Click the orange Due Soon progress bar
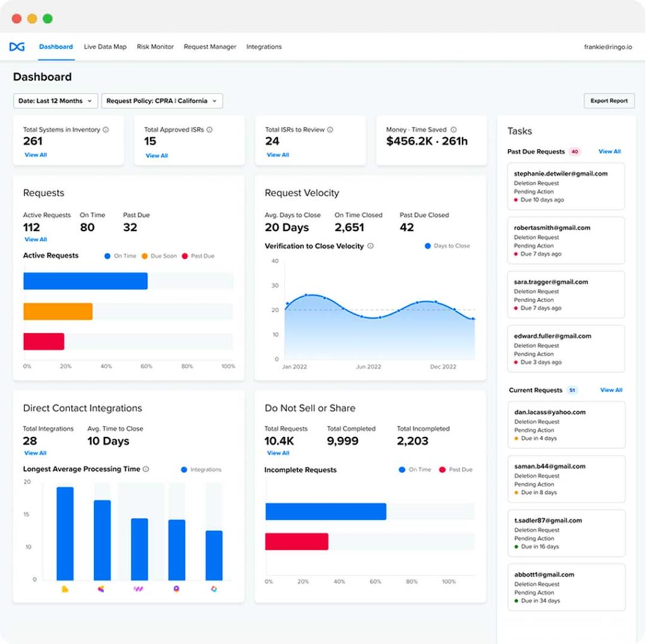 [x=58, y=312]
